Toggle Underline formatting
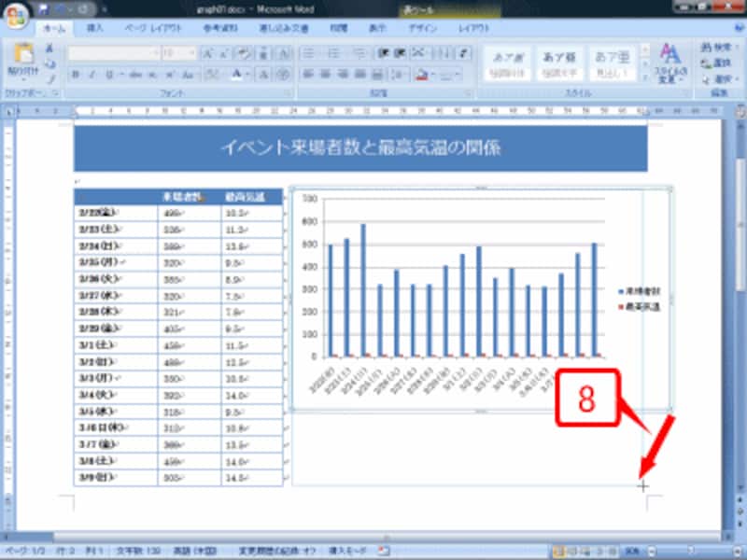The height and width of the screenshot is (560, 747). tap(107, 71)
